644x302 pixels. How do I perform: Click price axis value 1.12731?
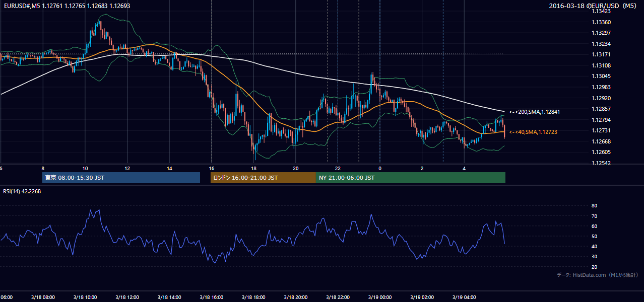click(601, 130)
